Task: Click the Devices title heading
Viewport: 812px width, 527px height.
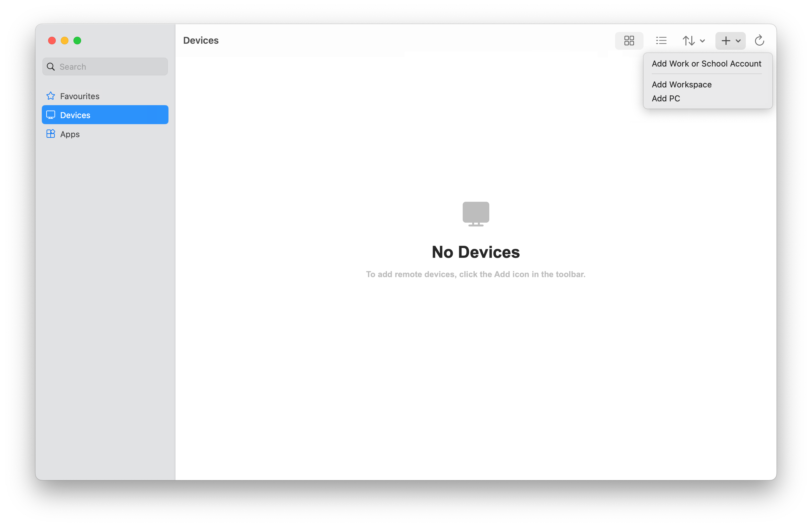Action: click(200, 40)
